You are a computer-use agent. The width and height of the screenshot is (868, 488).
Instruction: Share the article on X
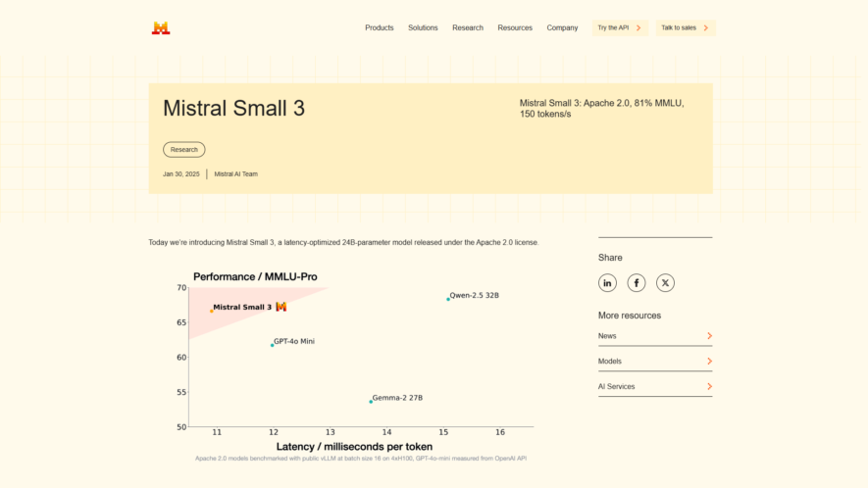coord(665,283)
